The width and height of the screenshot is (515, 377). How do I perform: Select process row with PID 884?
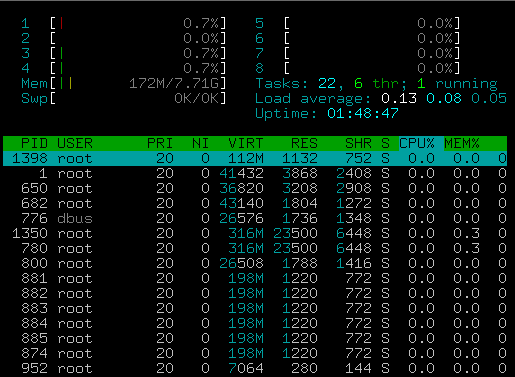255,323
